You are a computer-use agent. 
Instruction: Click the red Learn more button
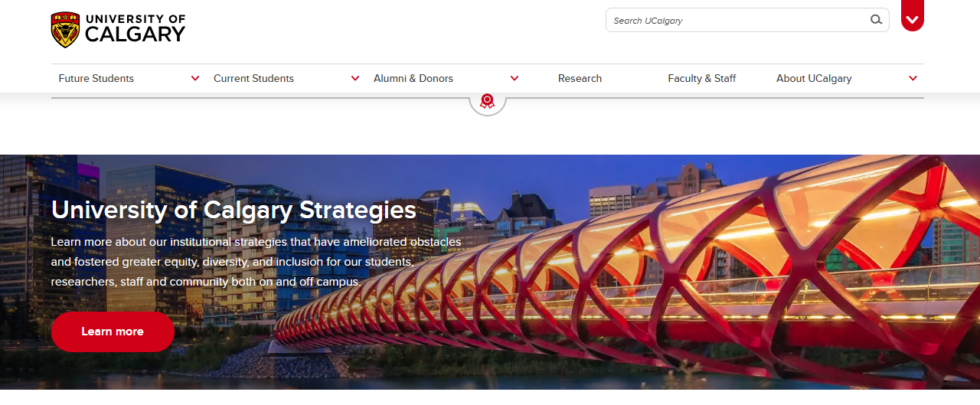tap(113, 332)
